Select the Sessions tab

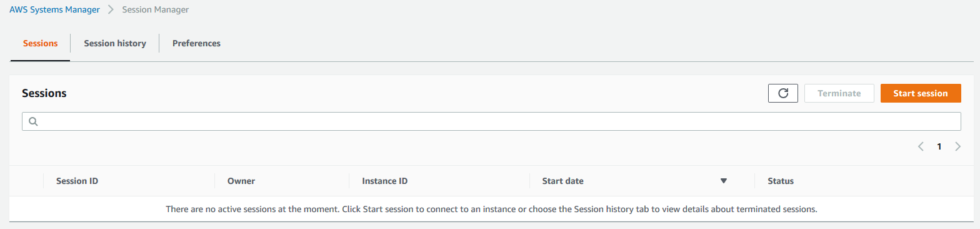[41, 43]
